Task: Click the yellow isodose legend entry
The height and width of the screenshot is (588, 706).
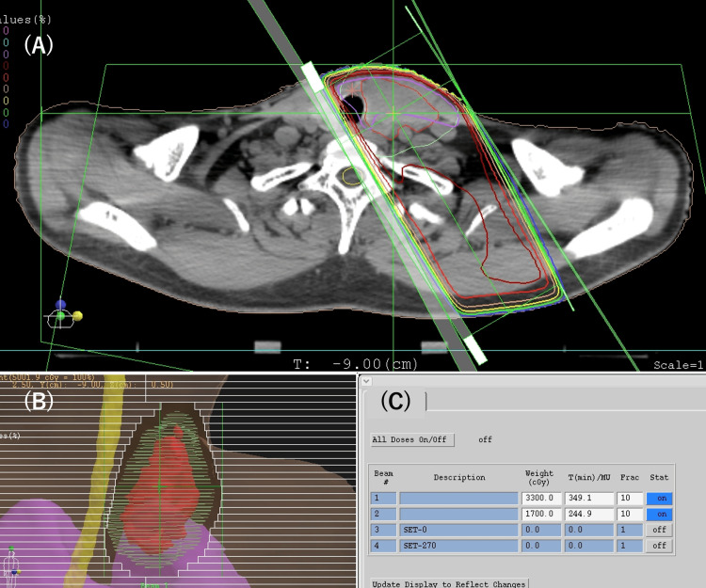Action: [6, 101]
